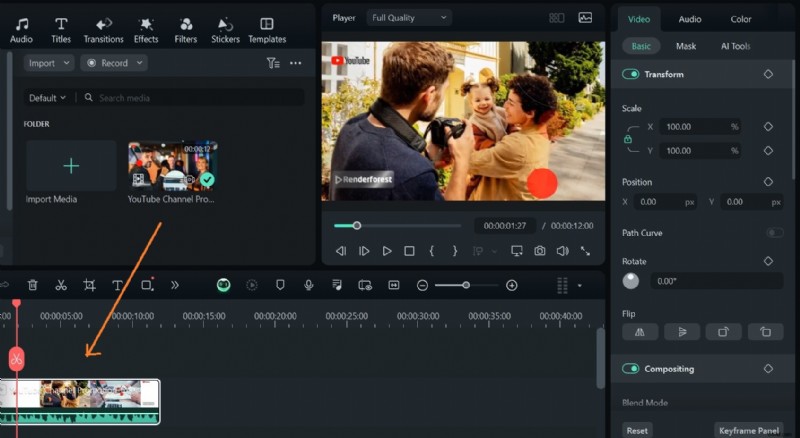Enable the Path Curve toggle
This screenshot has width=800, height=438.
(x=773, y=233)
